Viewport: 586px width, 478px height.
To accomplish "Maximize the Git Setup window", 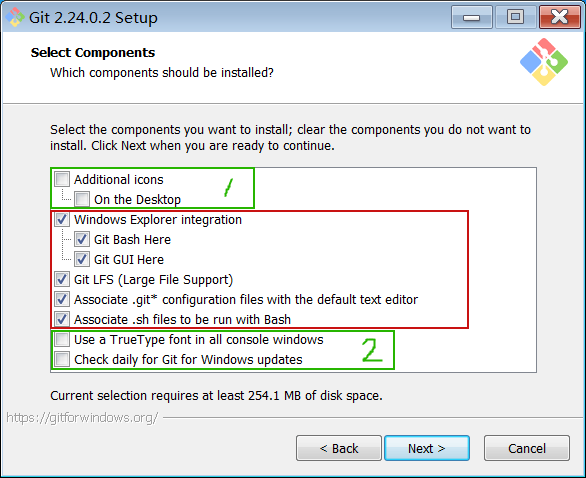I will [x=515, y=17].
